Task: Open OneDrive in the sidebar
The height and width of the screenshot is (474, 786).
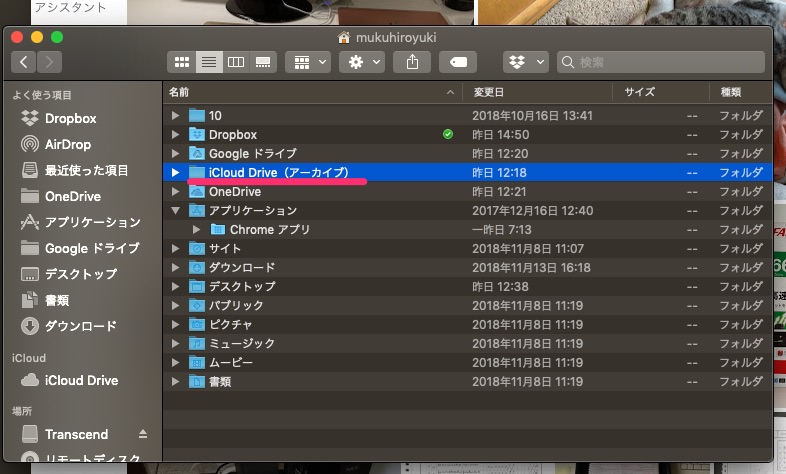Action: tap(61, 196)
